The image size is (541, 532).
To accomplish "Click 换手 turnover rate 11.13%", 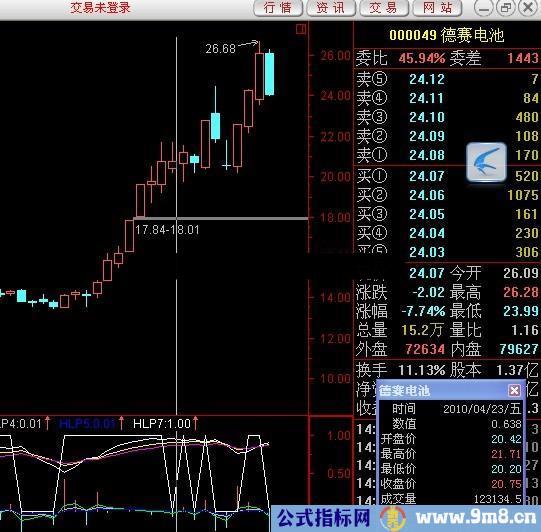I will (x=422, y=370).
